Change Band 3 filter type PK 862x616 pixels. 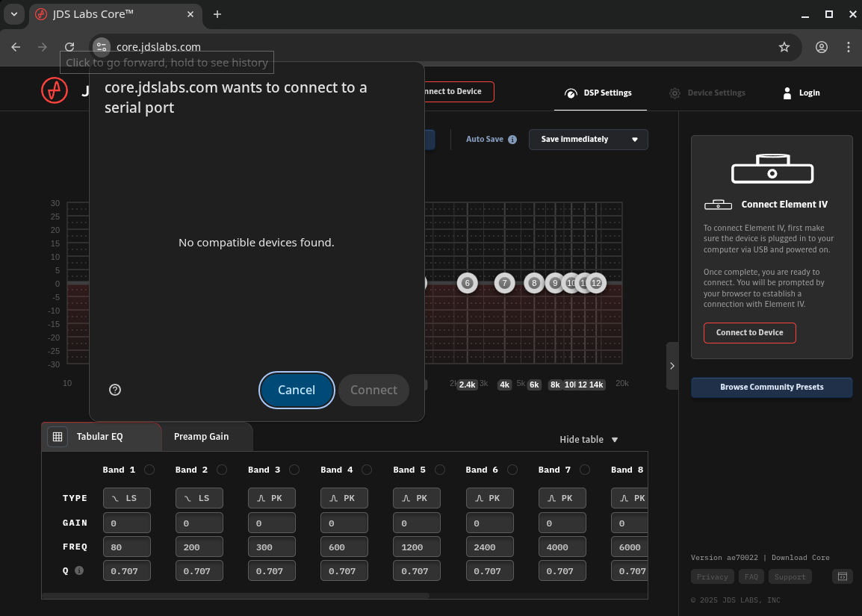(x=272, y=499)
